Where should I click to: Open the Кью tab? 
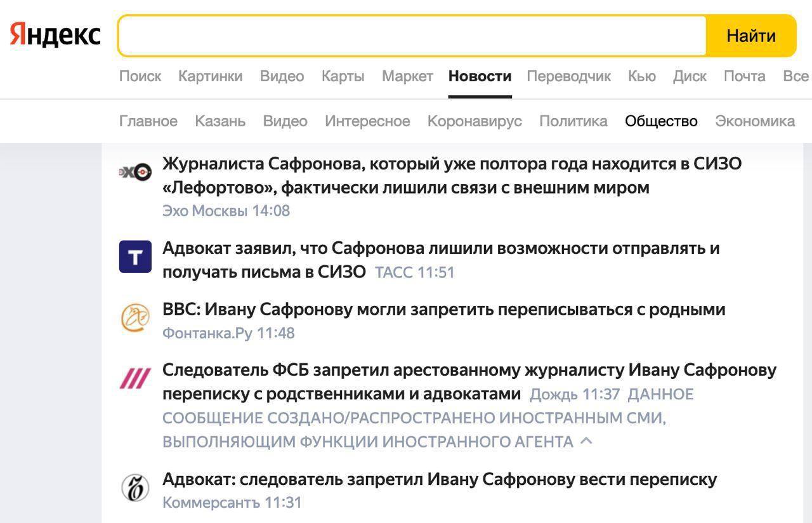(x=641, y=76)
